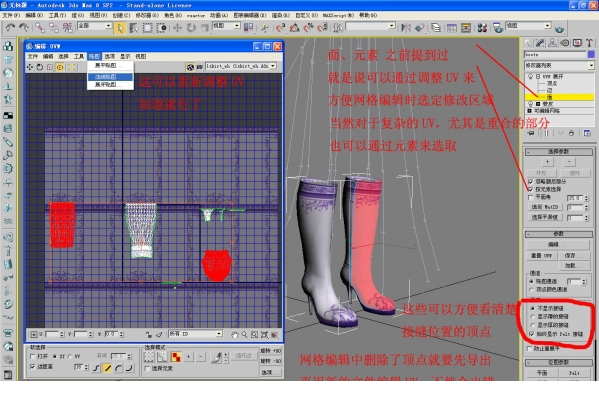Click Freeform mode in Edit UVW toolbar

coord(60,67)
